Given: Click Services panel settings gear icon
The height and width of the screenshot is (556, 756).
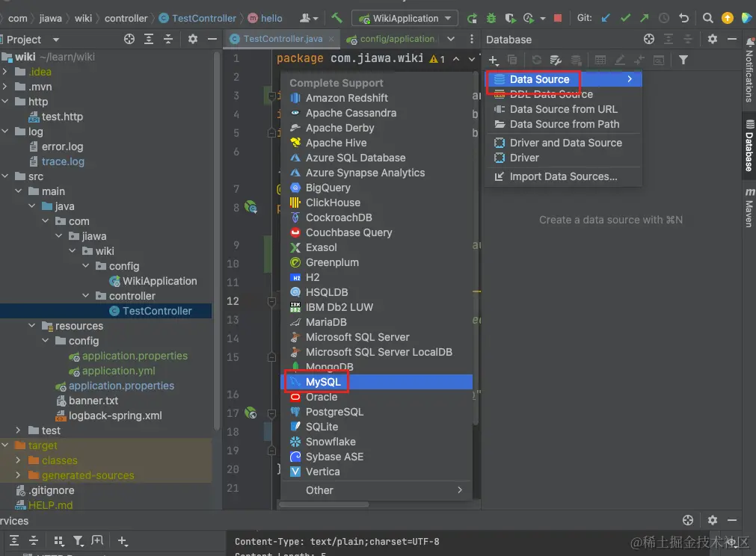Looking at the screenshot, I should tap(713, 520).
